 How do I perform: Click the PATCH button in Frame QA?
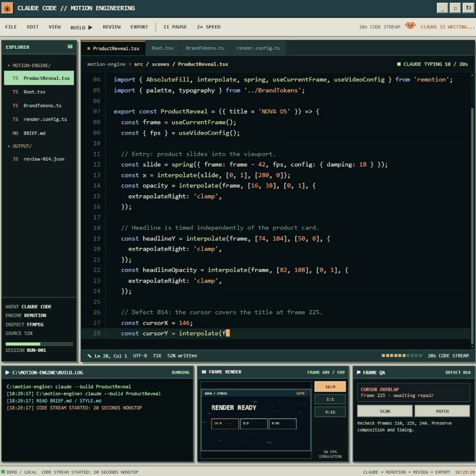click(443, 411)
